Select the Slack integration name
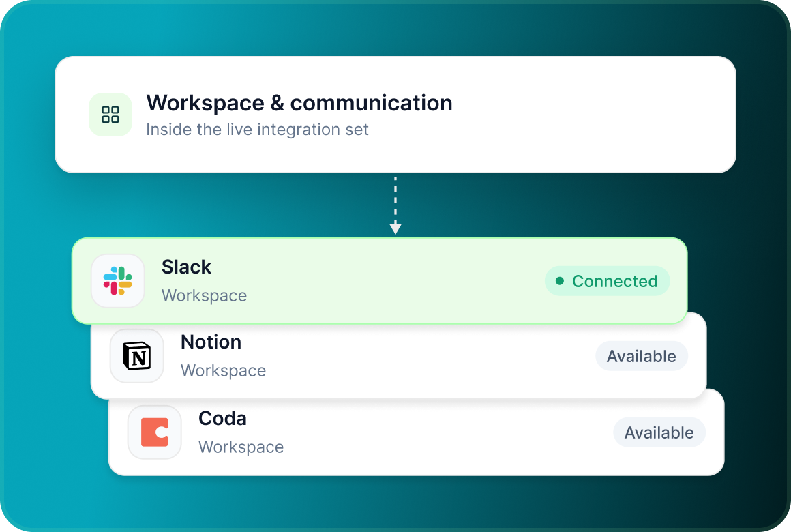Screen dimensions: 791x532 (186, 267)
